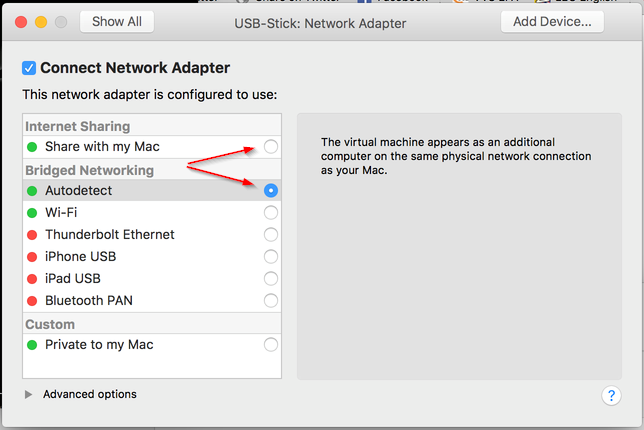Uncheck the Connect Network Adapter checkbox
Image resolution: width=644 pixels, height=430 pixels.
(29, 68)
